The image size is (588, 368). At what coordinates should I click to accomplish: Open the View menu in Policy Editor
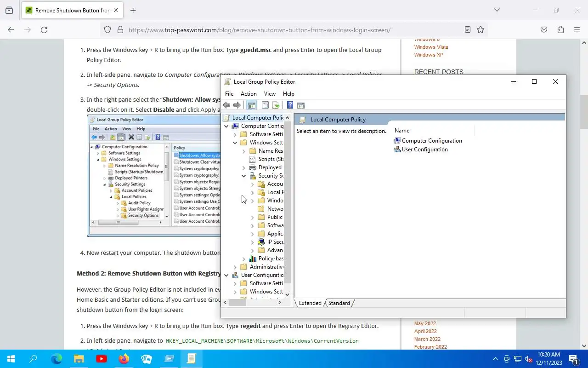[270, 93]
